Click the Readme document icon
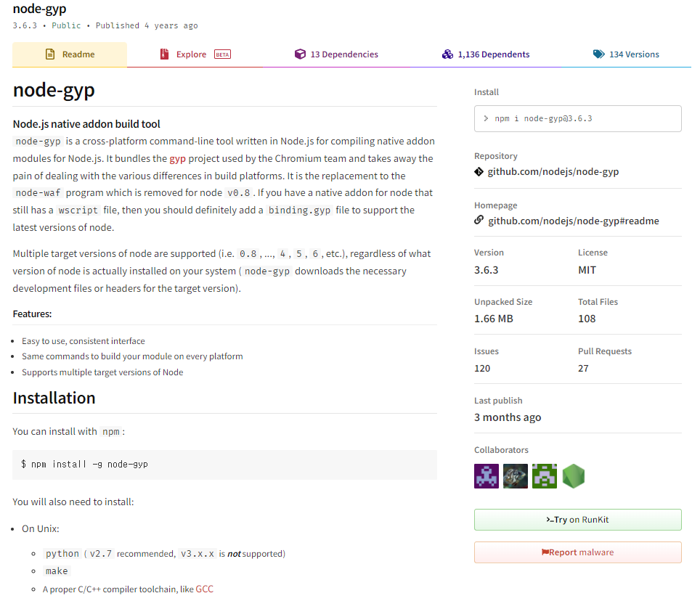This screenshot has width=700, height=601. [50, 54]
